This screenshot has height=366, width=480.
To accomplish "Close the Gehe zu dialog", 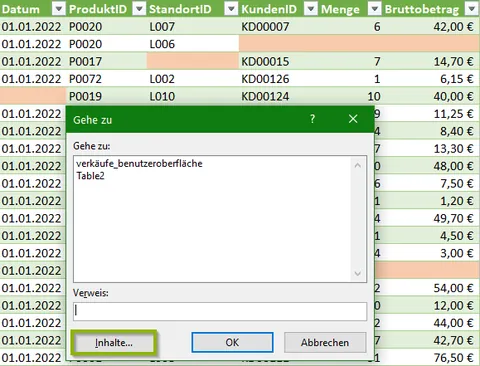I will click(x=353, y=119).
